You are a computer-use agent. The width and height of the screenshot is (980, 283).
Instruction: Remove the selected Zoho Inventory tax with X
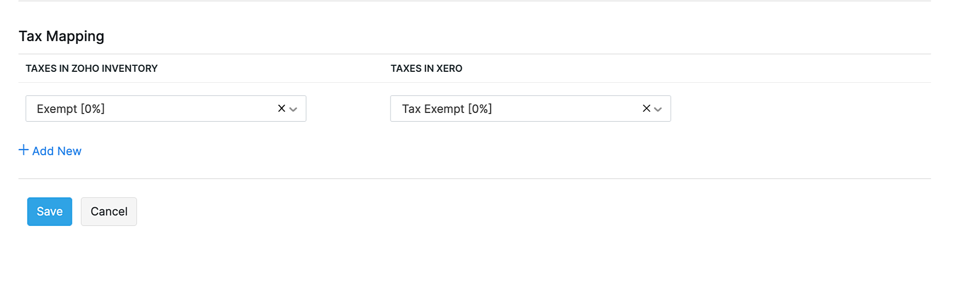(x=281, y=109)
